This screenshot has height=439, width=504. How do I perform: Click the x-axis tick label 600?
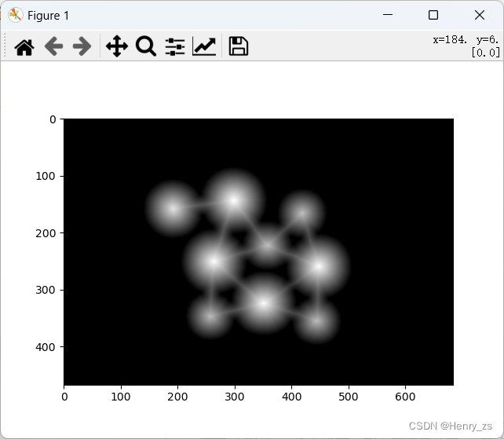(405, 397)
